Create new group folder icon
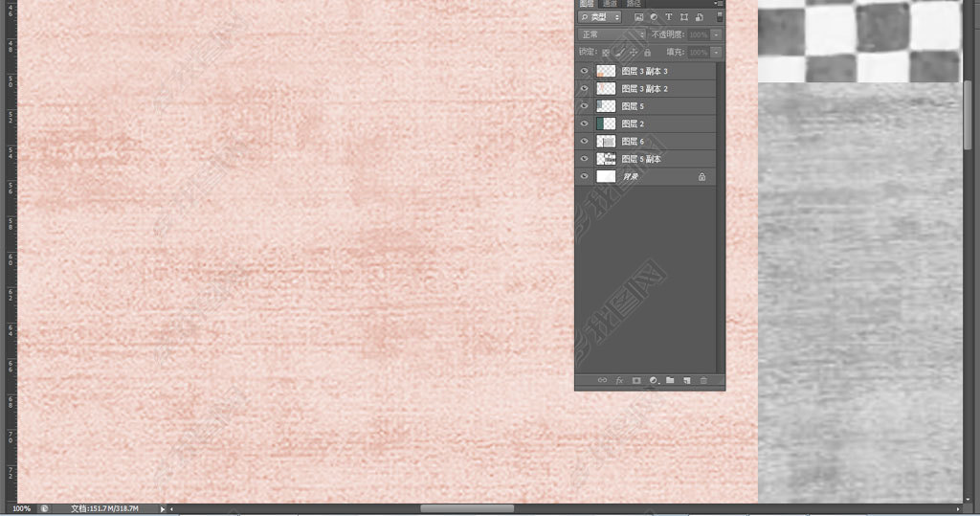980x516 pixels. [670, 380]
